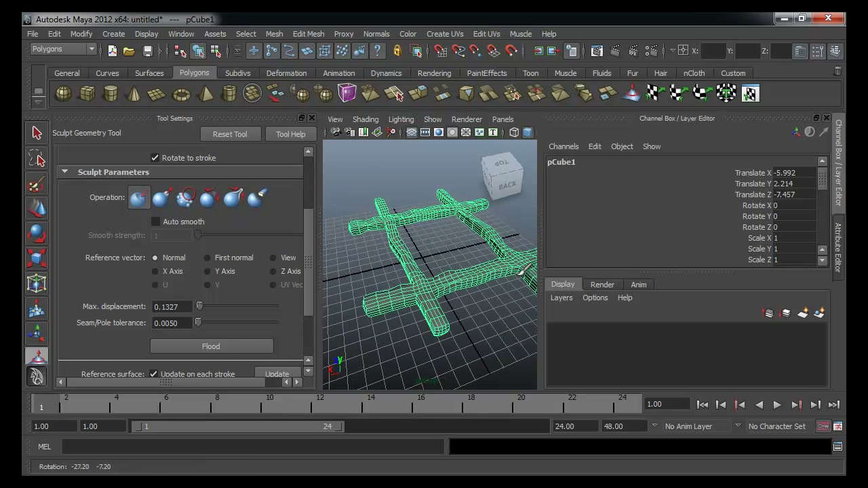The height and width of the screenshot is (488, 868).
Task: Choose the Smooth sculpt operation
Action: pos(185,197)
